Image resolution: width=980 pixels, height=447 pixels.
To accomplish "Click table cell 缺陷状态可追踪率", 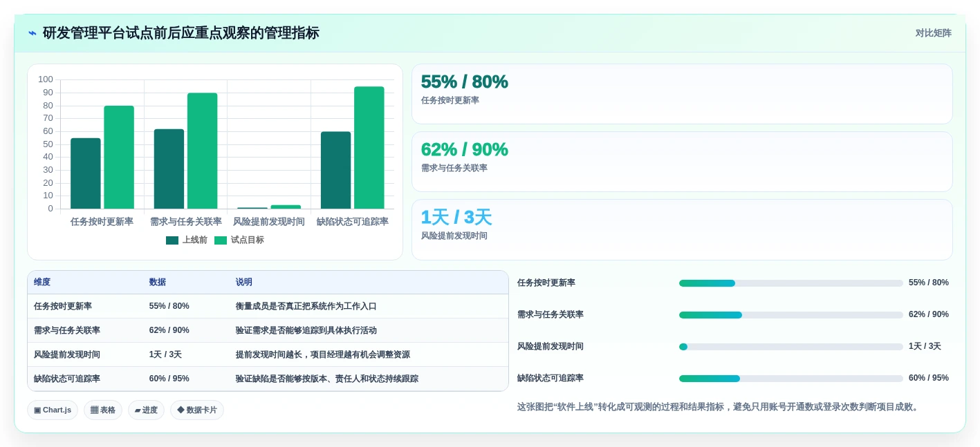I will click(x=67, y=379).
